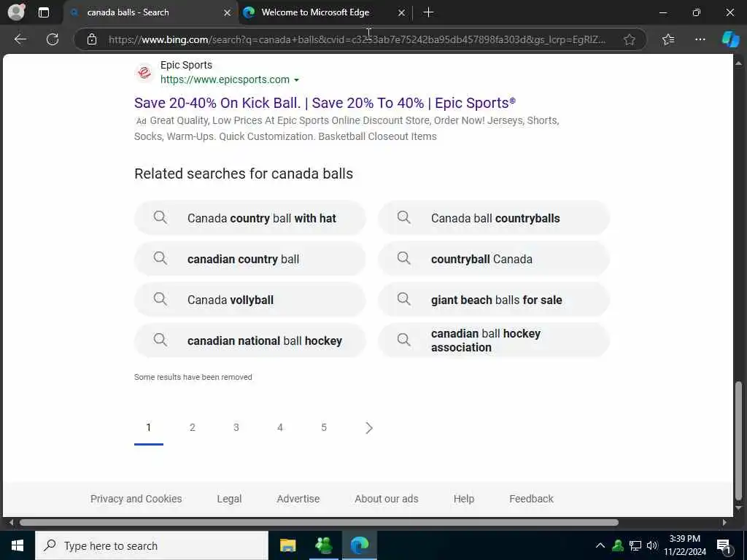Viewport: 747px width, 560px height.
Task: Open the Windows Start menu
Action: [x=18, y=545]
